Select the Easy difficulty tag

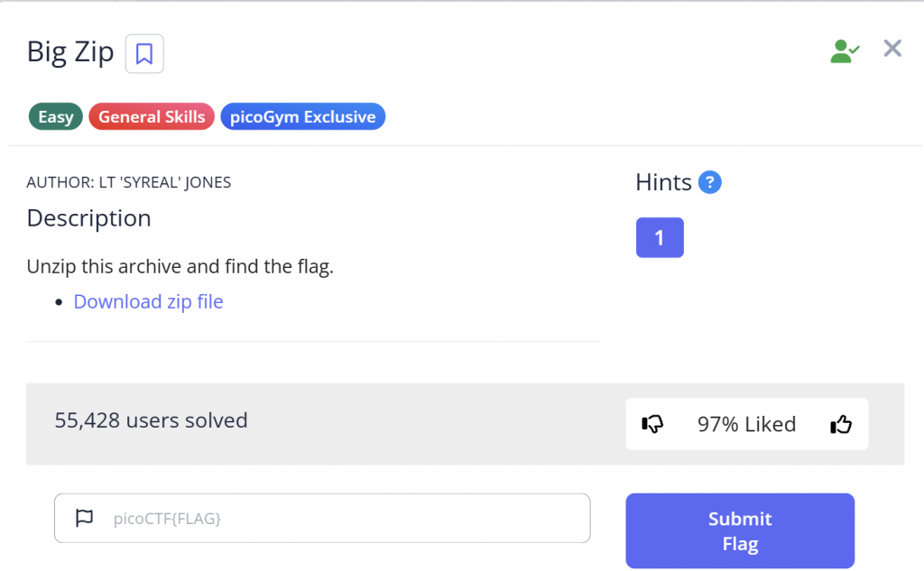click(x=56, y=117)
